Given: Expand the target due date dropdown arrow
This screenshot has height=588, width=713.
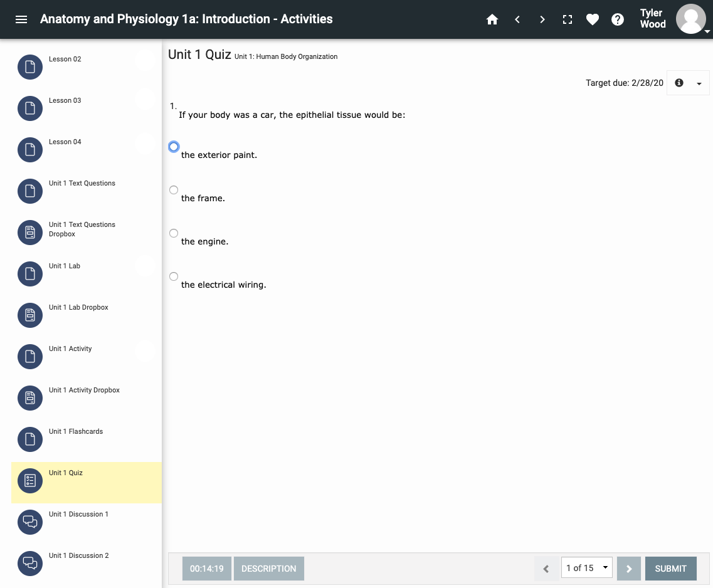Looking at the screenshot, I should coord(699,83).
